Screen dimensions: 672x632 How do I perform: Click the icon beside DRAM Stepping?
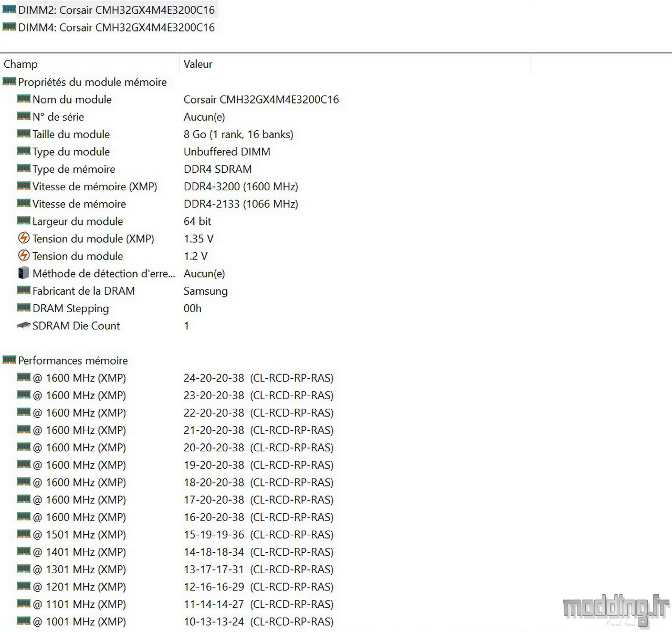[24, 307]
